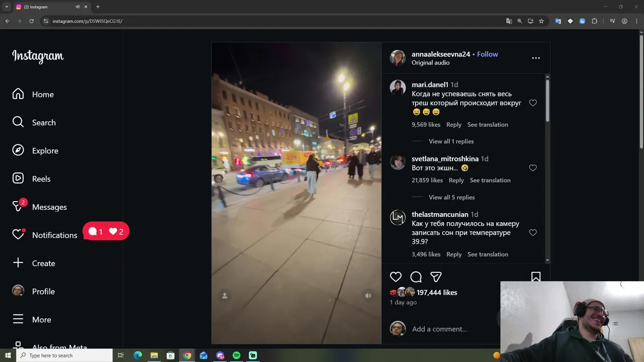Bookmark this tab with star icon
644x362 pixels.
(541, 21)
